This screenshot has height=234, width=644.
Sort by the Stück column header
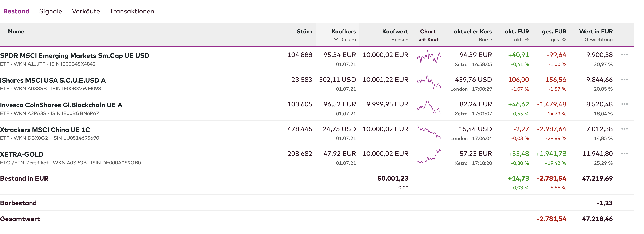pyautogui.click(x=304, y=32)
